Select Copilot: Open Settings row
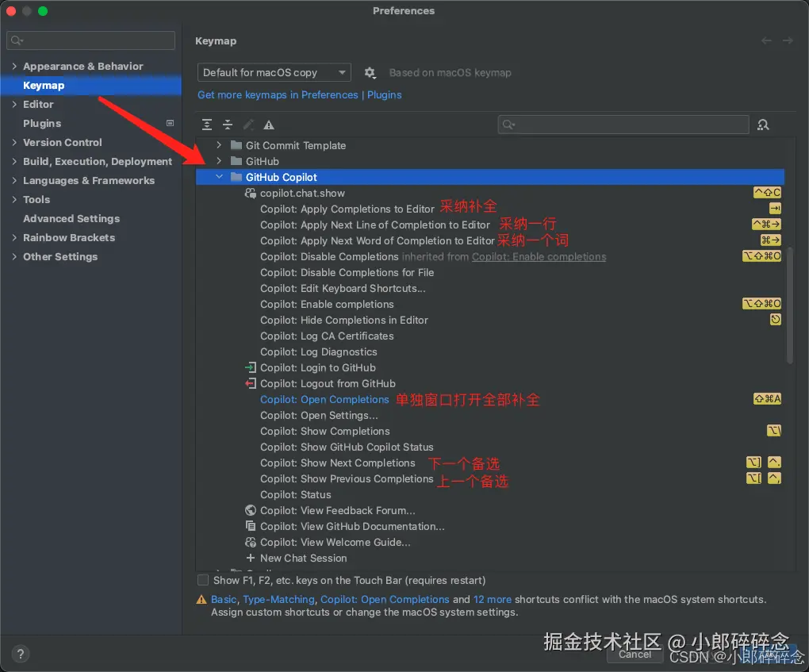Image resolution: width=809 pixels, height=672 pixels. [490, 415]
